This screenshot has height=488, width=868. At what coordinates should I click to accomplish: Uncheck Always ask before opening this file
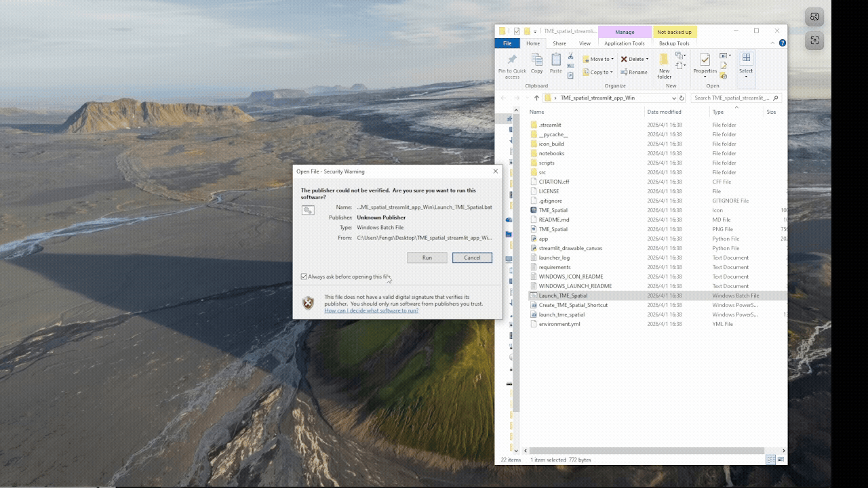[303, 276]
